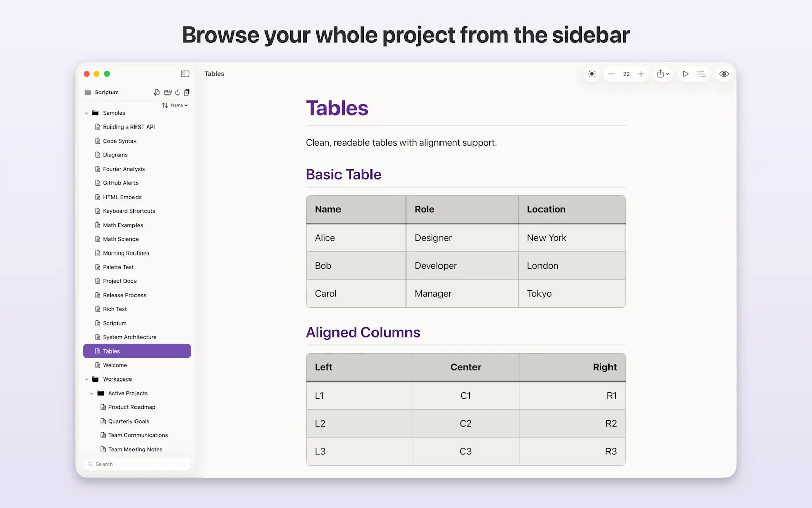Click the Samples folder icon
Image resolution: width=812 pixels, height=508 pixels.
click(95, 113)
